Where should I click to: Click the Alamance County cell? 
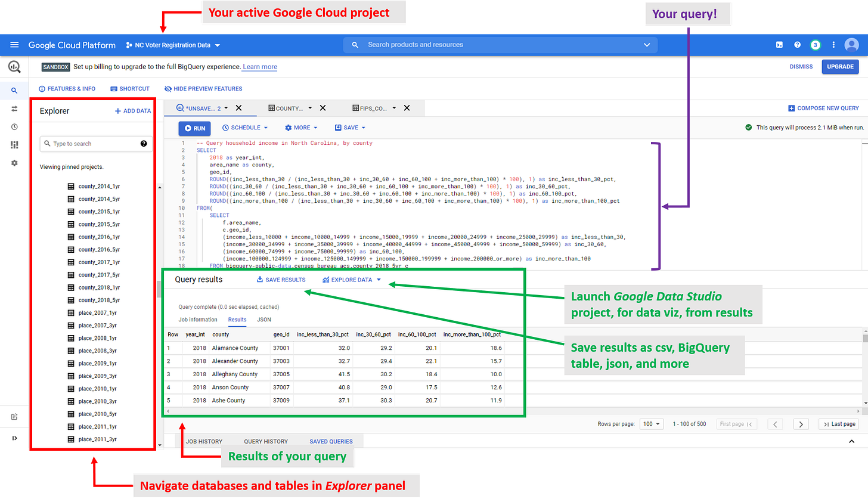pos(235,348)
